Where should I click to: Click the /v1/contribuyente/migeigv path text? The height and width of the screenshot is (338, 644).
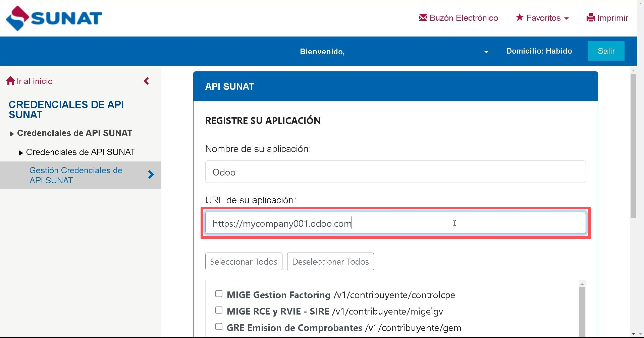click(x=388, y=312)
